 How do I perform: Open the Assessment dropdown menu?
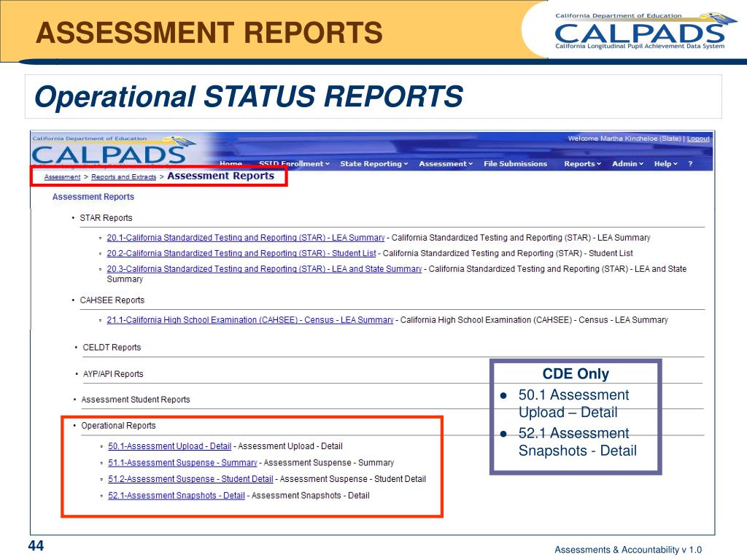click(446, 163)
